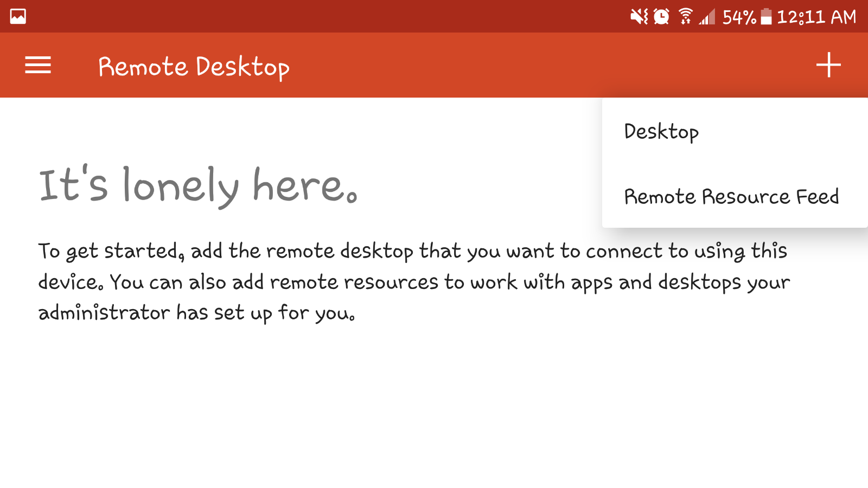
Task: Tap the Remote Desktop title text
Action: 194,67
